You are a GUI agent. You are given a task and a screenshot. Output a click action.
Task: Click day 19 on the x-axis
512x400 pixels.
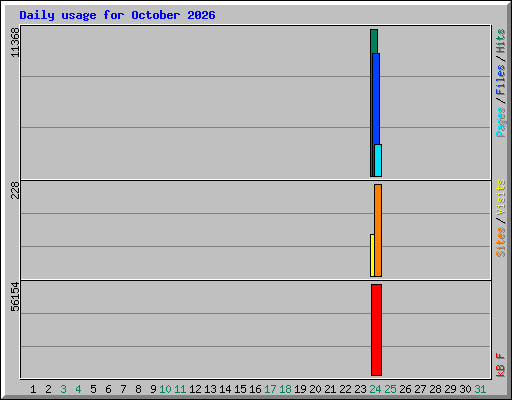(x=300, y=389)
